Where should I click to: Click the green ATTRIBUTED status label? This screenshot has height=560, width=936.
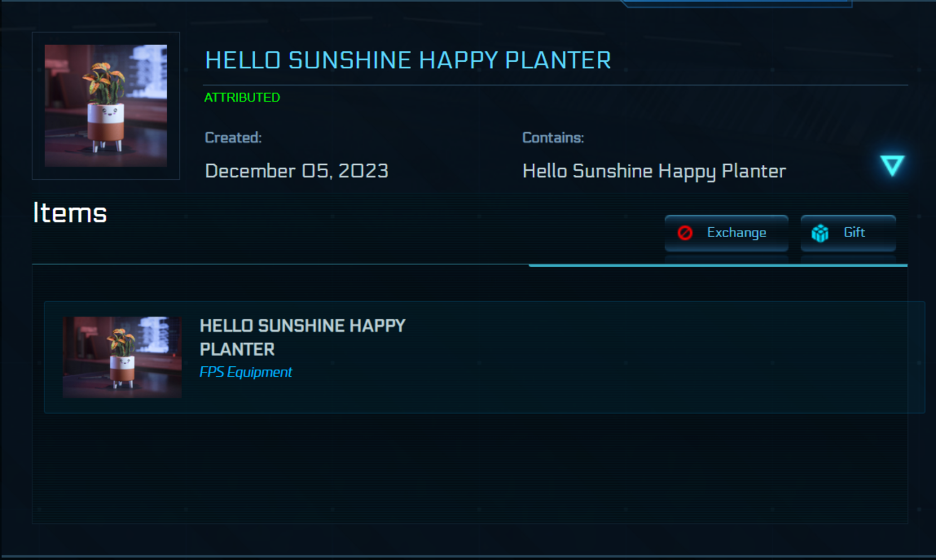(x=242, y=97)
